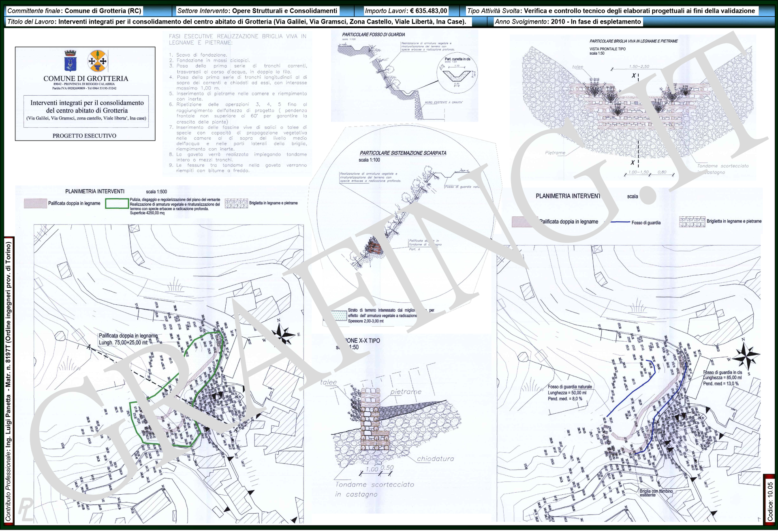The image size is (778, 532).
Task: Click the circular cunetta in cls detail
Action: pos(457,73)
